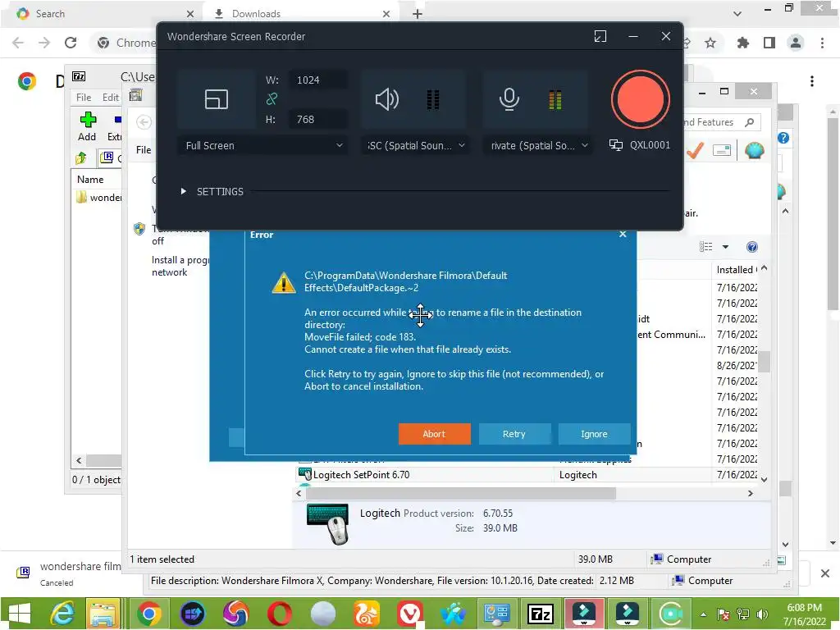Screen dimensions: 840x630
Task: Select the wonder folder in 7-Zip list
Action: [99, 198]
